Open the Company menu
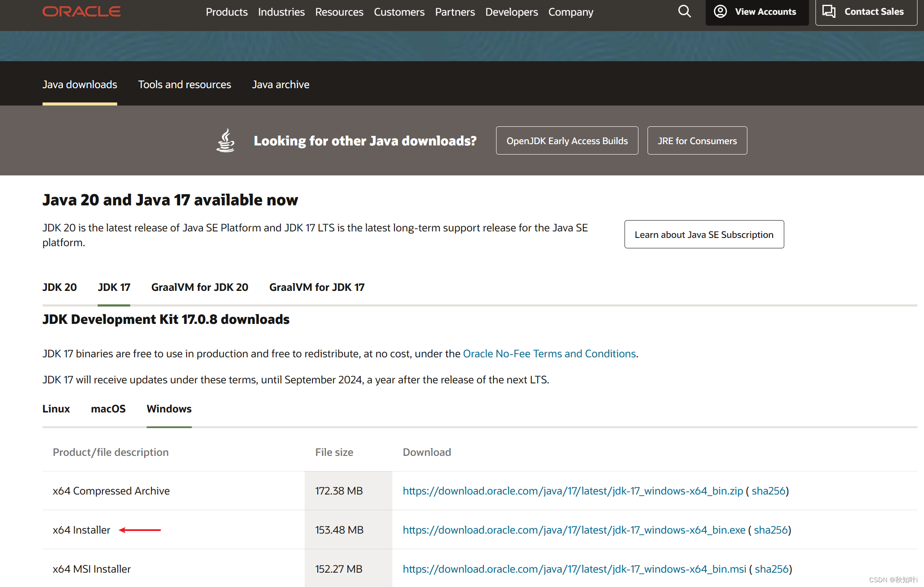924x587 pixels. point(571,12)
